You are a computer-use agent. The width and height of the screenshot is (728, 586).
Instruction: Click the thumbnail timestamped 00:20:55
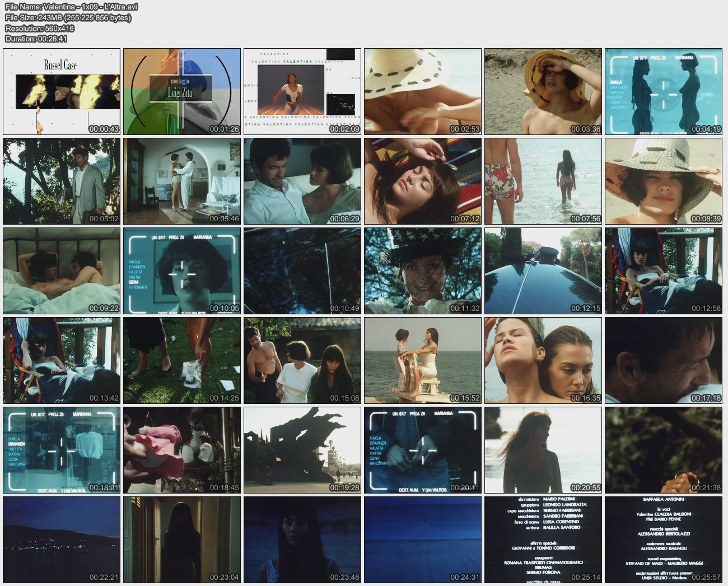543,450
